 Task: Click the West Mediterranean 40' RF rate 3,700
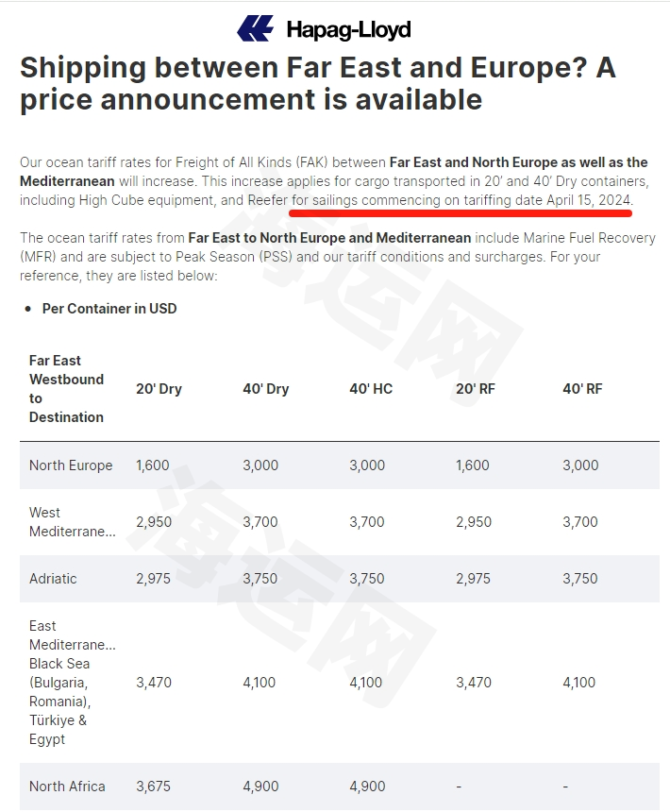(x=580, y=522)
